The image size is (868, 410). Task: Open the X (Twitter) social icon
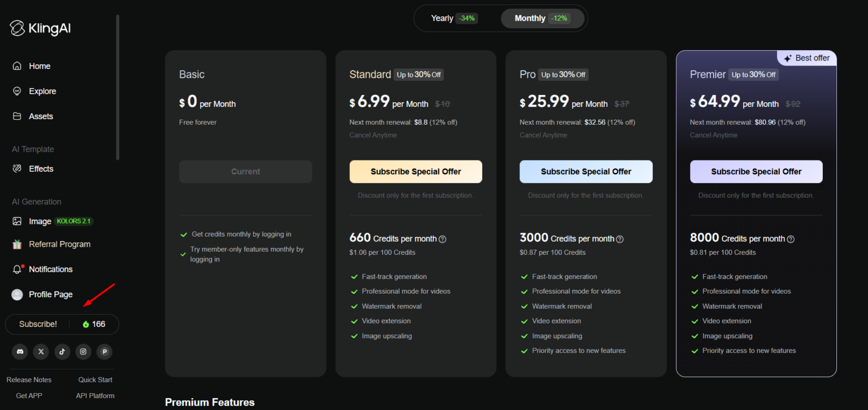coord(41,352)
